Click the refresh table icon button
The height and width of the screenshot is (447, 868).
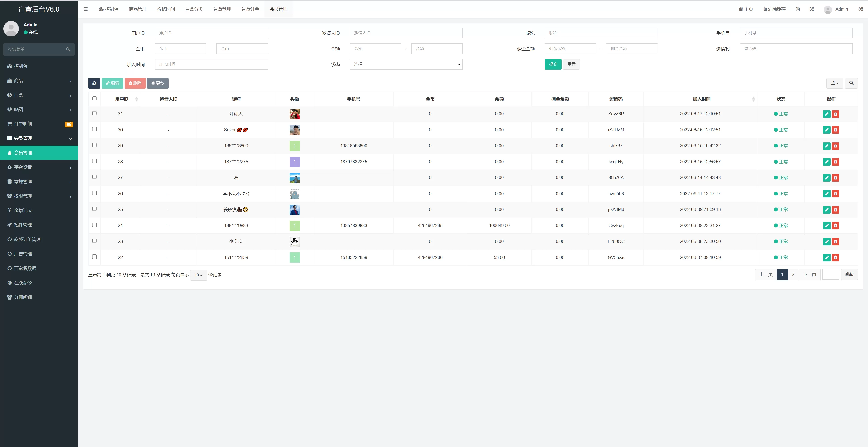(94, 83)
